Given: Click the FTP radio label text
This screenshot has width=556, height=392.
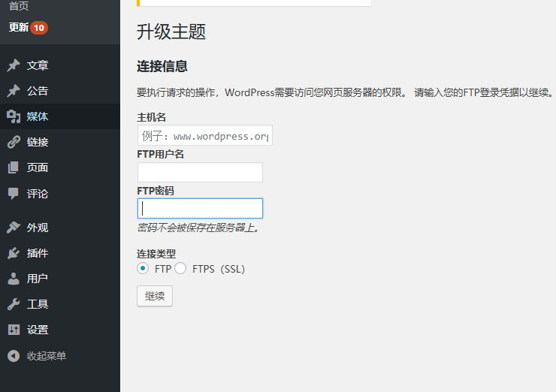Looking at the screenshot, I should 163,269.
